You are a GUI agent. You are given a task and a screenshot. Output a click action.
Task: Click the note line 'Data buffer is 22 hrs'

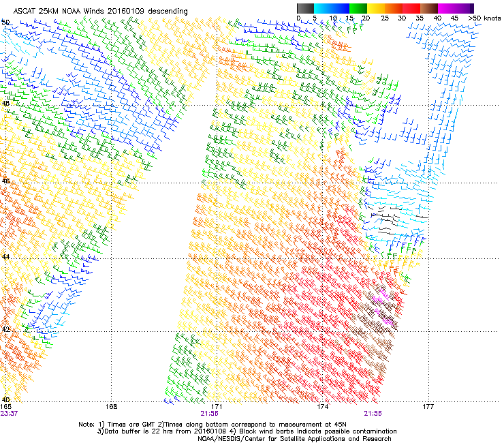click(x=247, y=431)
